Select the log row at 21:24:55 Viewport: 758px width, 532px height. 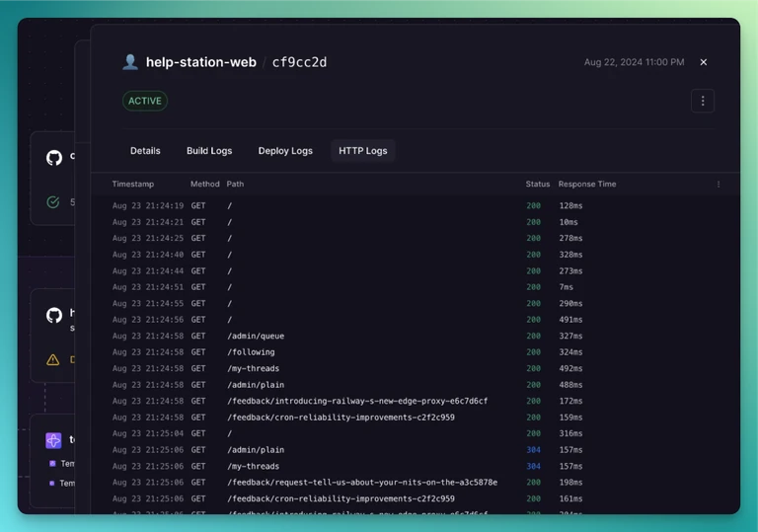(416, 303)
